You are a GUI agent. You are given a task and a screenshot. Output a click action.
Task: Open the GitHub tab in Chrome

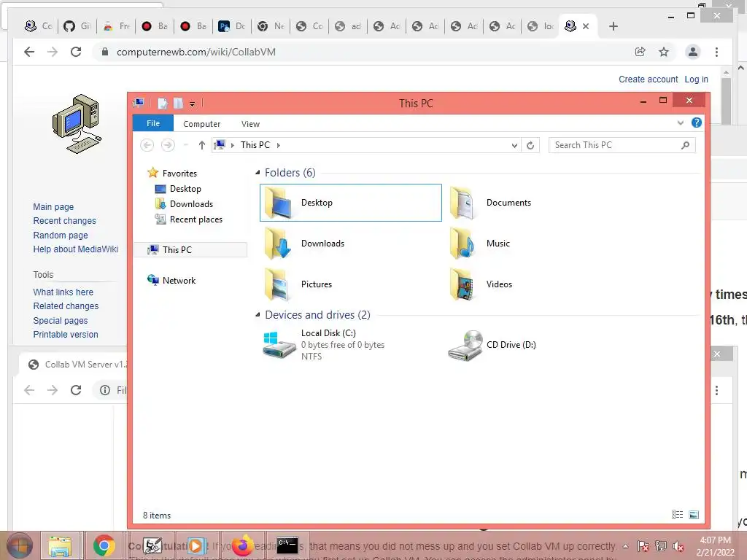(x=77, y=26)
